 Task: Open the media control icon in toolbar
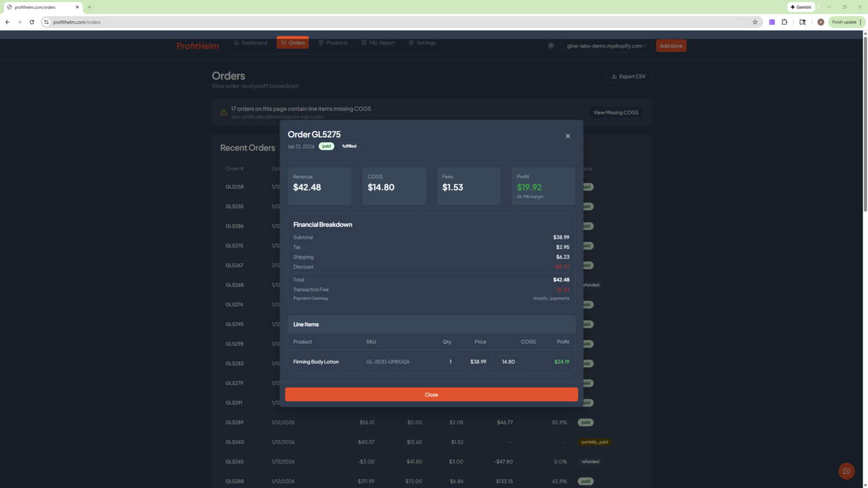(x=802, y=22)
